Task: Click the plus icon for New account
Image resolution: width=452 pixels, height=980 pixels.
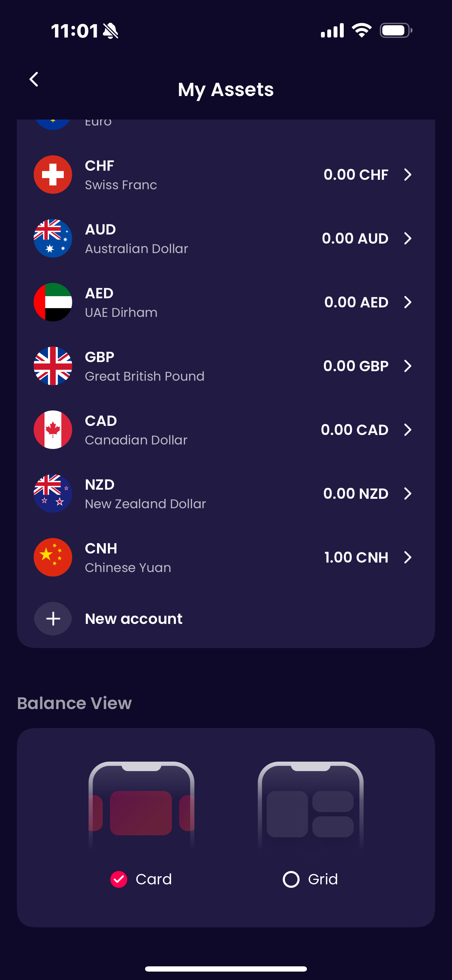Action: click(x=53, y=619)
